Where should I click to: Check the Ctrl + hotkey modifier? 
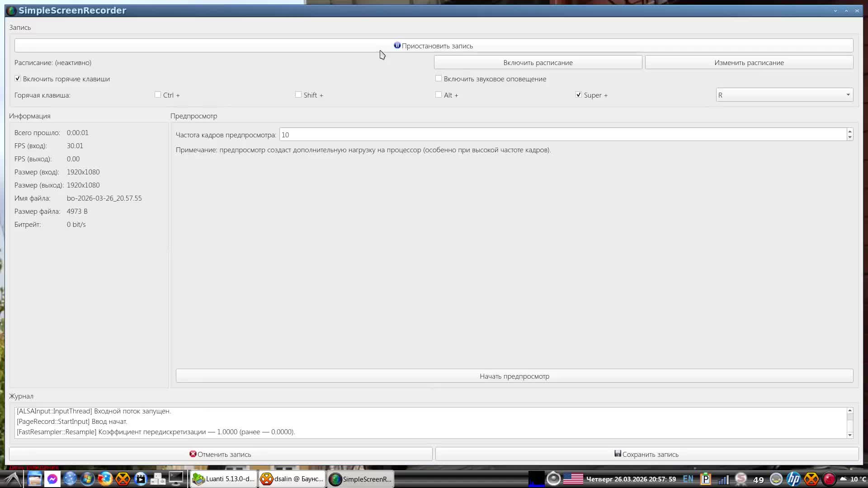tap(158, 95)
